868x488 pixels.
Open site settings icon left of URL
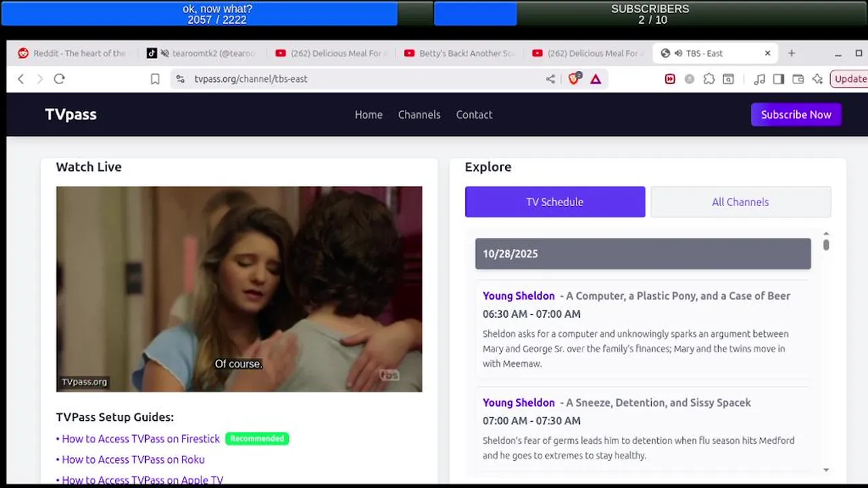tap(180, 79)
